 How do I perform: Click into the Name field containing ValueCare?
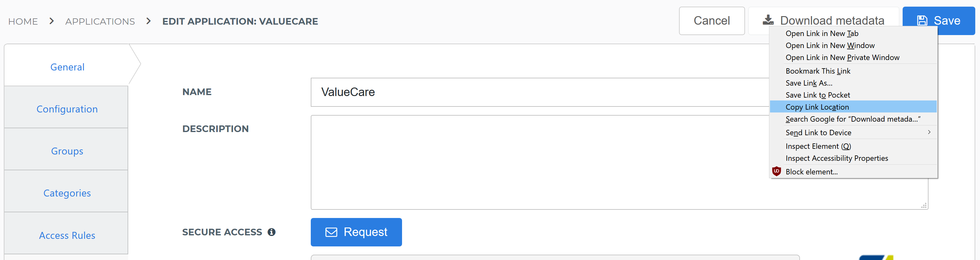[x=540, y=92]
